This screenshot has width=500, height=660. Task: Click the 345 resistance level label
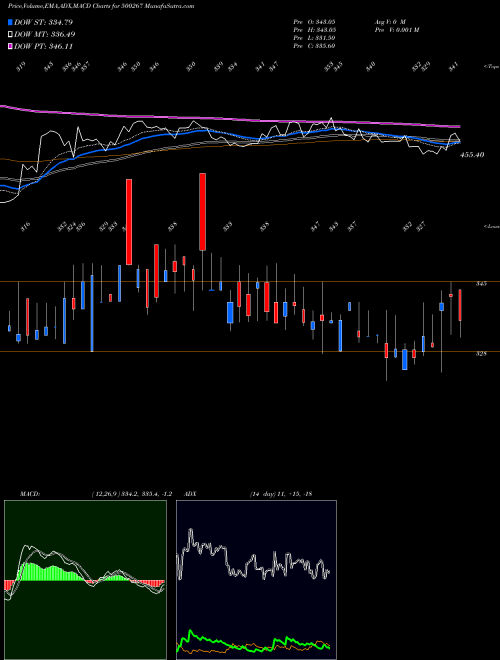tap(481, 284)
